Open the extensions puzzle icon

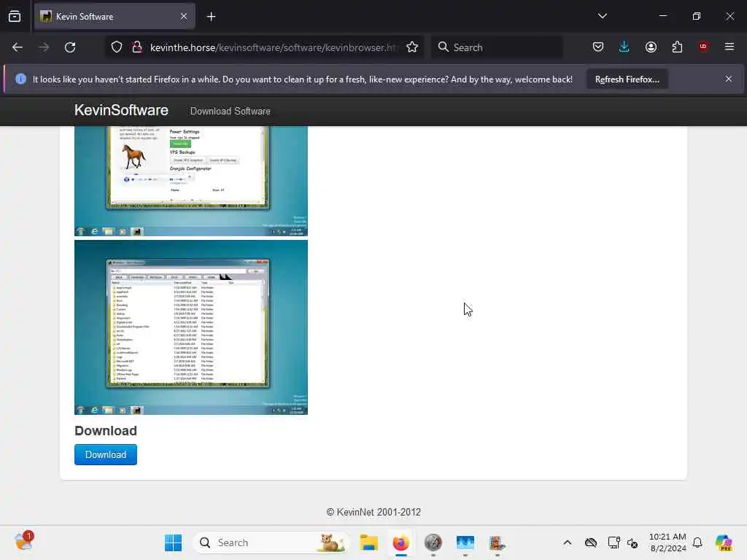pyautogui.click(x=677, y=47)
